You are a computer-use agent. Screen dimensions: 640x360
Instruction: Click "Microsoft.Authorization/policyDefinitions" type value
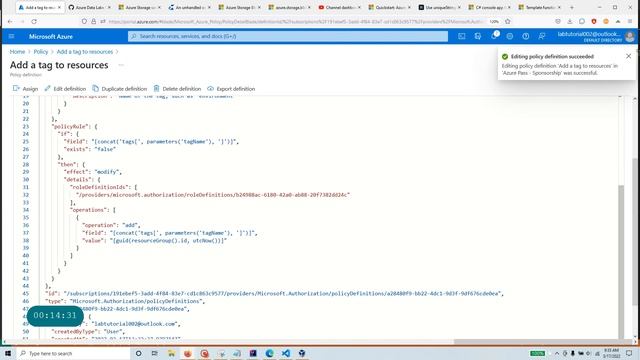(x=136, y=301)
